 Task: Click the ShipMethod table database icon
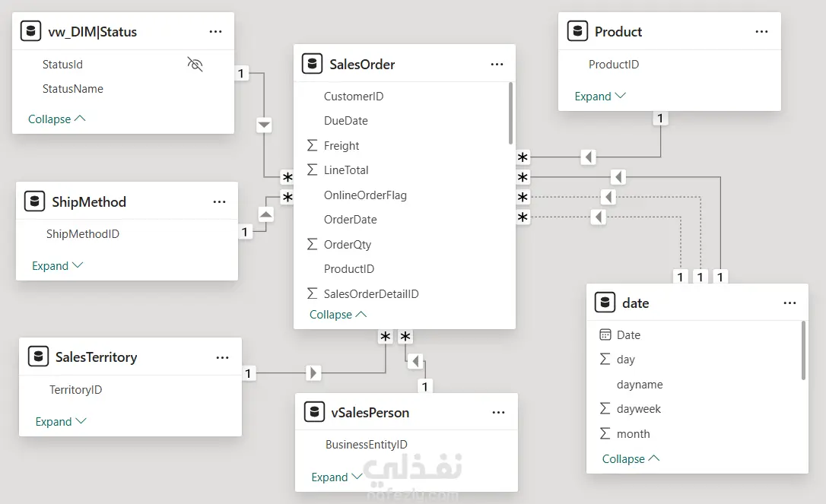click(x=34, y=201)
